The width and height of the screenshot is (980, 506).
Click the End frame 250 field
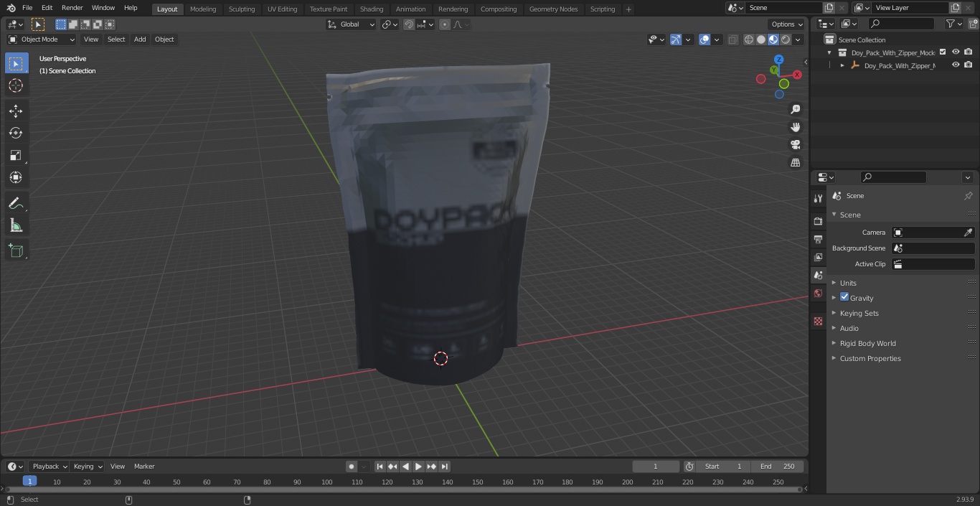[x=778, y=467]
